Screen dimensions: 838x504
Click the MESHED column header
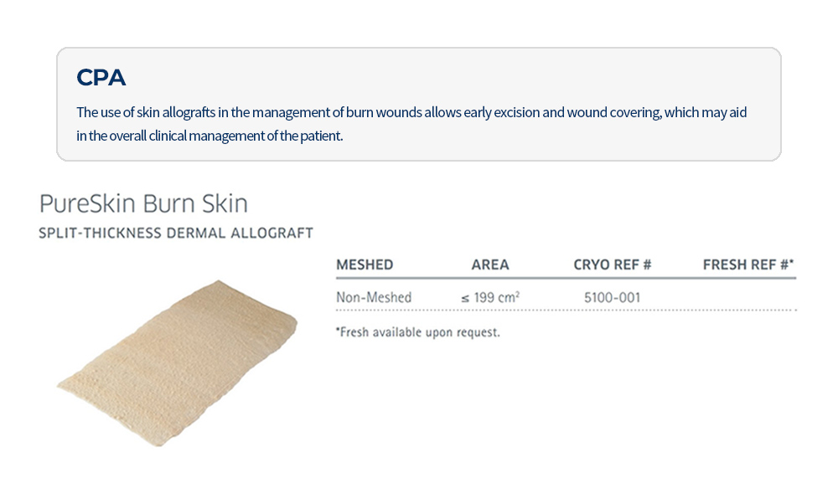[365, 265]
